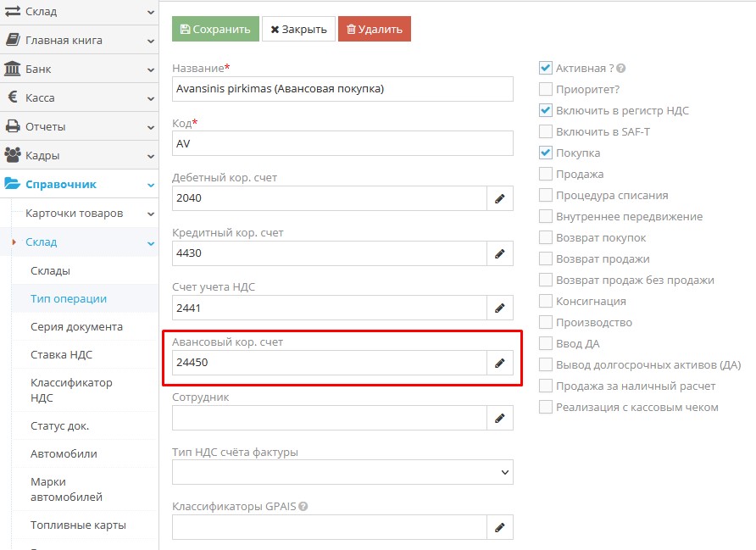This screenshot has height=550, width=756.
Task: Click the green Сохранить button
Action: coord(215,29)
